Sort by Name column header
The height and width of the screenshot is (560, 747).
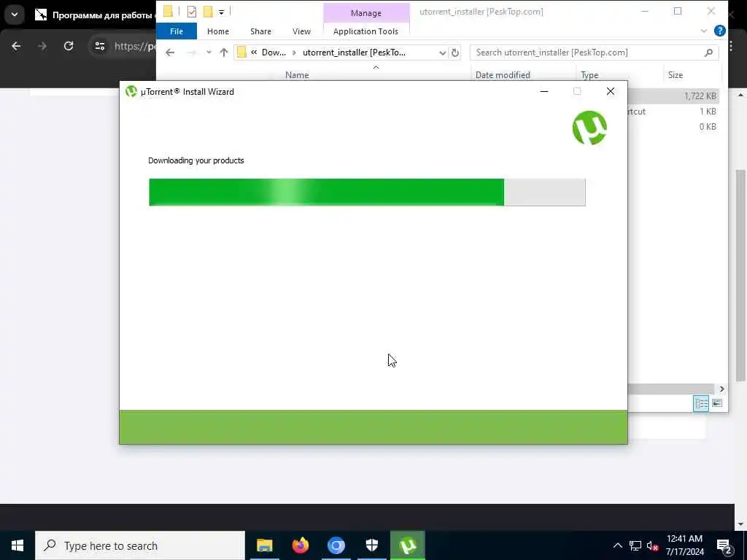click(x=297, y=75)
